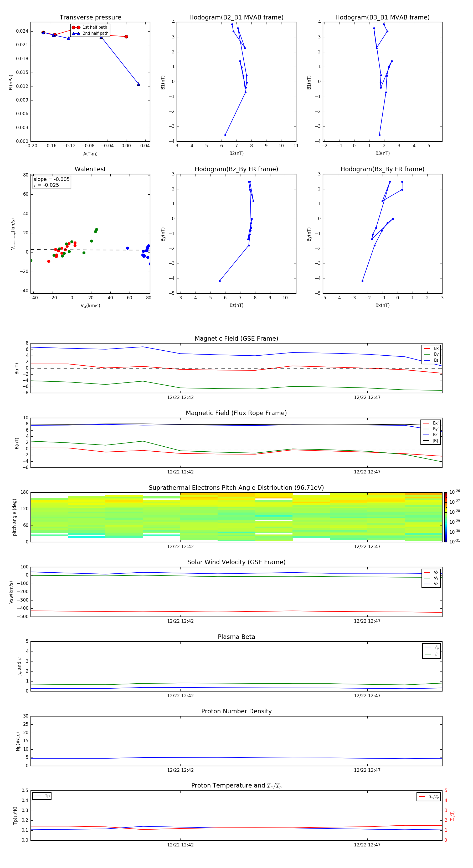
Task: Click the Suprathermal Electrons Pitch Angle Distribution title
Action: pyautogui.click(x=236, y=488)
